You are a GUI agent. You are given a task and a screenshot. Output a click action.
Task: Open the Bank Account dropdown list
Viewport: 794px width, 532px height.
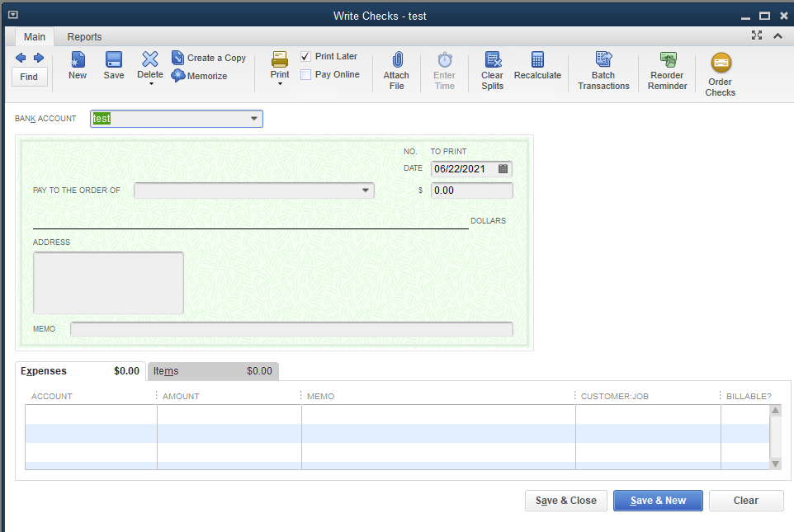(253, 119)
